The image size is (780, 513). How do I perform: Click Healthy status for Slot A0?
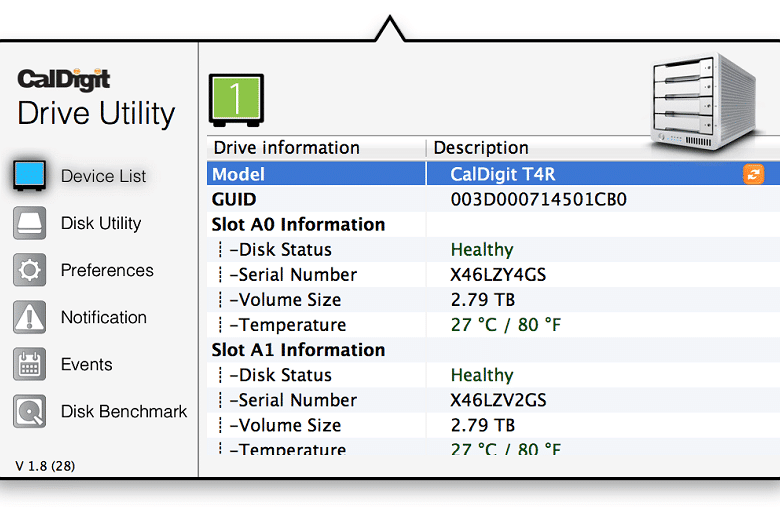pos(482,249)
